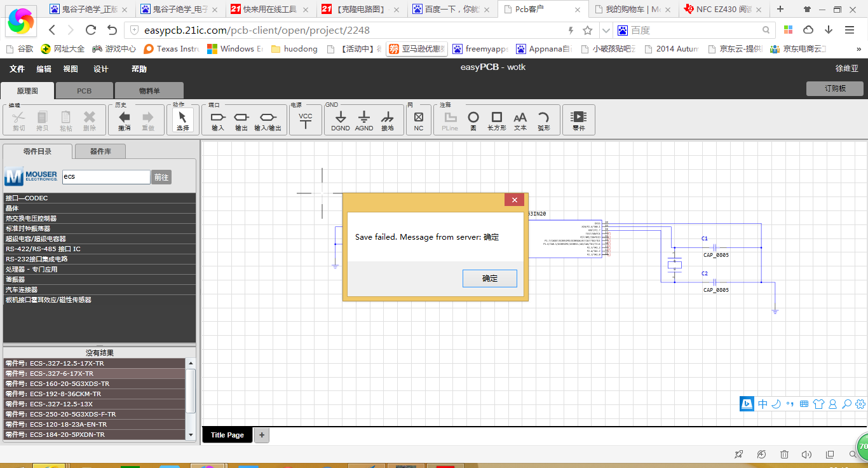Image resolution: width=868 pixels, height=468 pixels.
Task: Click the 前往 search button
Action: (x=161, y=177)
